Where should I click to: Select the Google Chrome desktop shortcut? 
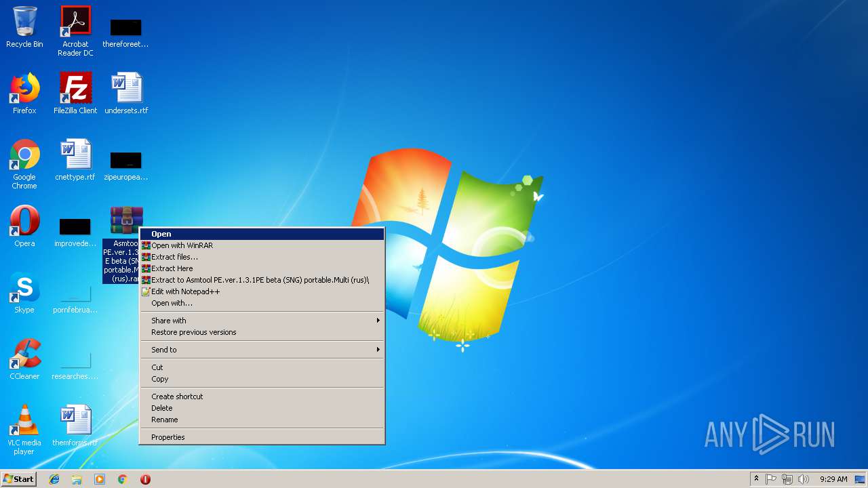coord(24,164)
